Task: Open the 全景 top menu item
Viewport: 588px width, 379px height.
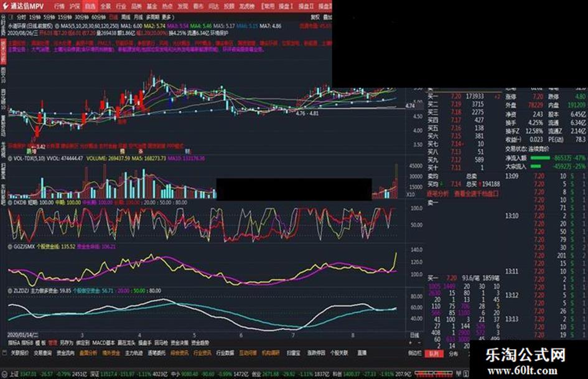Action: 106,6
